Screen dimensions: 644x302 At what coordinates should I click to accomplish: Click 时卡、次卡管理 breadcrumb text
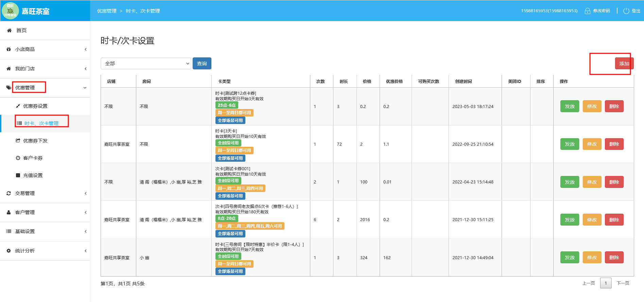tap(143, 11)
